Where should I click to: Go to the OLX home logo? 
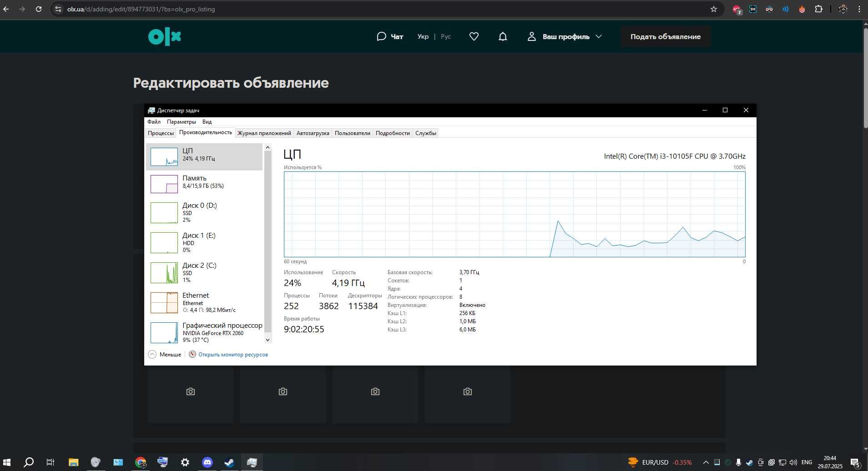click(165, 36)
